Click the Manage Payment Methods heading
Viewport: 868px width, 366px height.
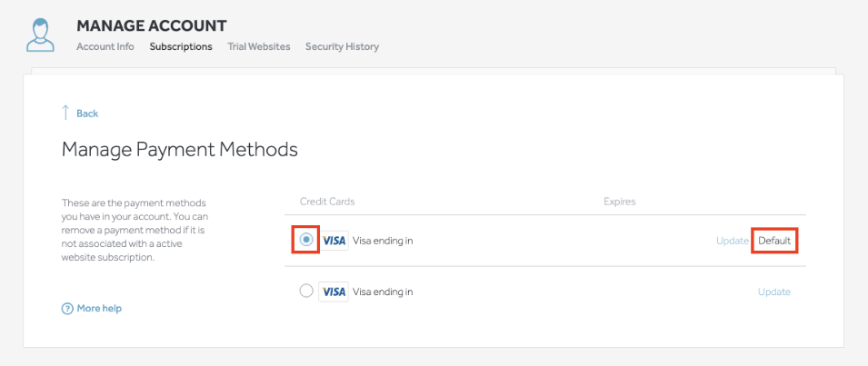pos(180,150)
